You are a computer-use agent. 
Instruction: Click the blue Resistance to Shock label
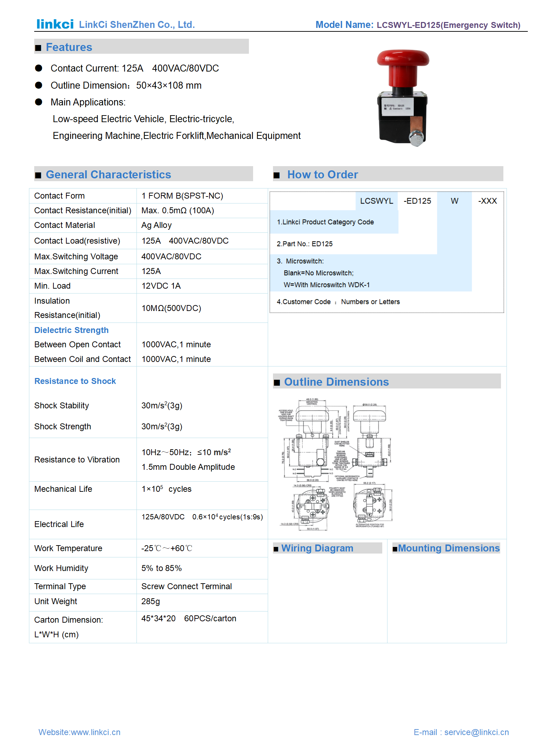pyautogui.click(x=75, y=381)
